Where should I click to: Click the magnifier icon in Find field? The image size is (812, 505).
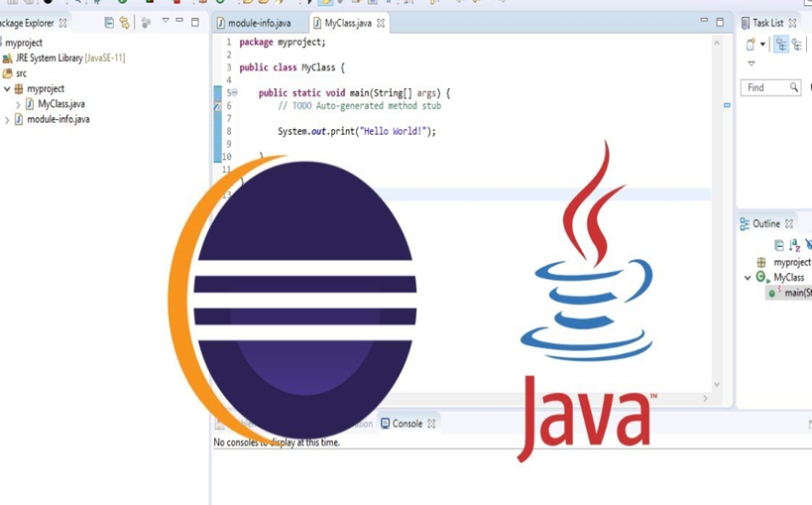click(x=793, y=87)
